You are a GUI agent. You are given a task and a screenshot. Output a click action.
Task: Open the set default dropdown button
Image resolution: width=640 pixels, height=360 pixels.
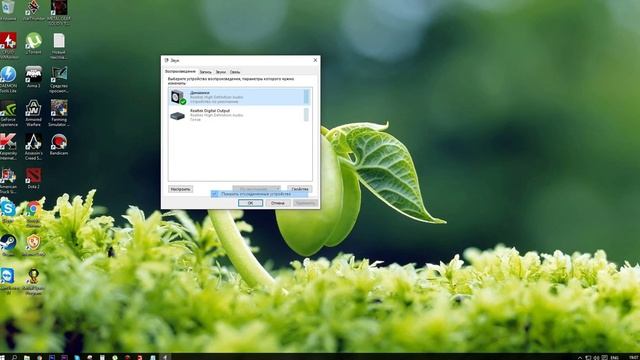(x=256, y=188)
